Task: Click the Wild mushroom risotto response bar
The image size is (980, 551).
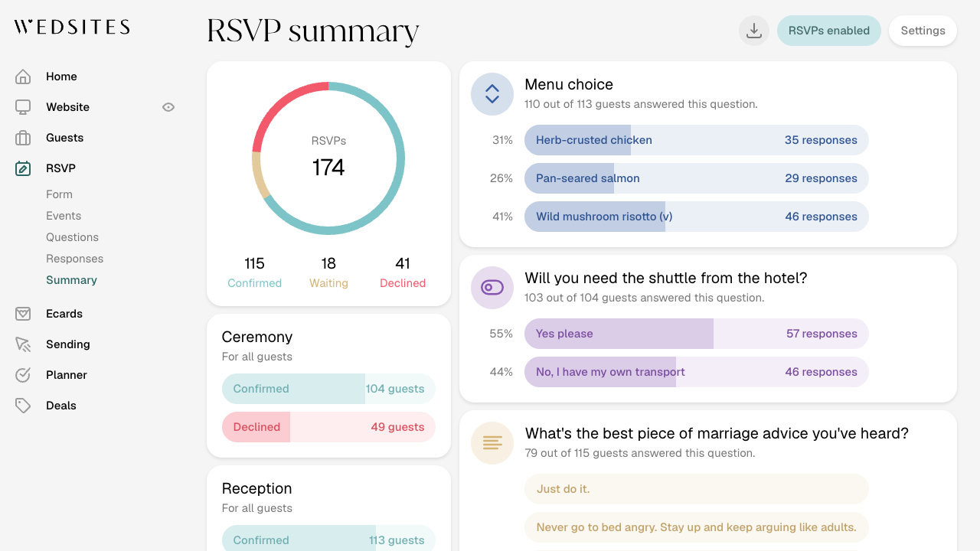Action: point(697,217)
